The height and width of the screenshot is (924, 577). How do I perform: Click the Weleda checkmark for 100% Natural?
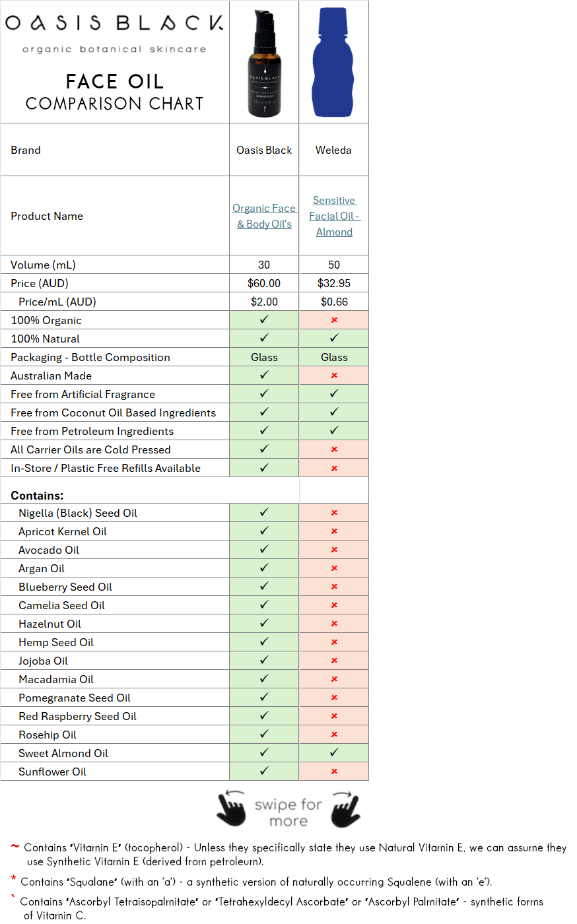[334, 338]
